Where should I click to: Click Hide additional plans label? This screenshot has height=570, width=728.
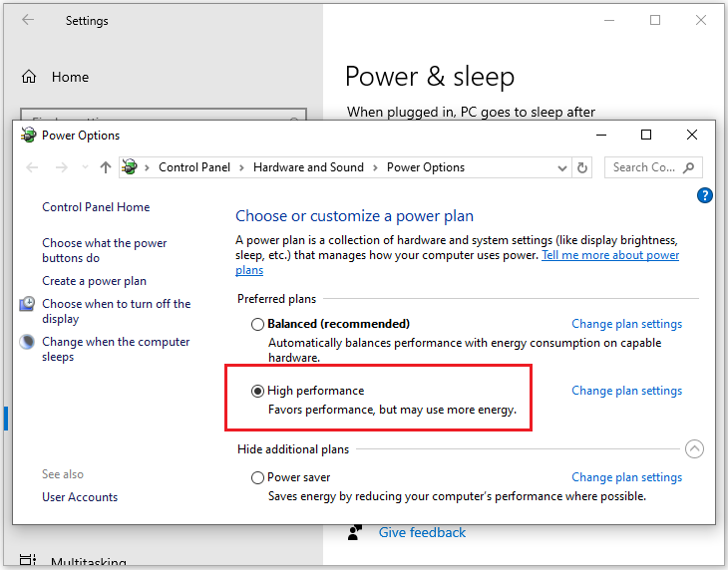[293, 449]
